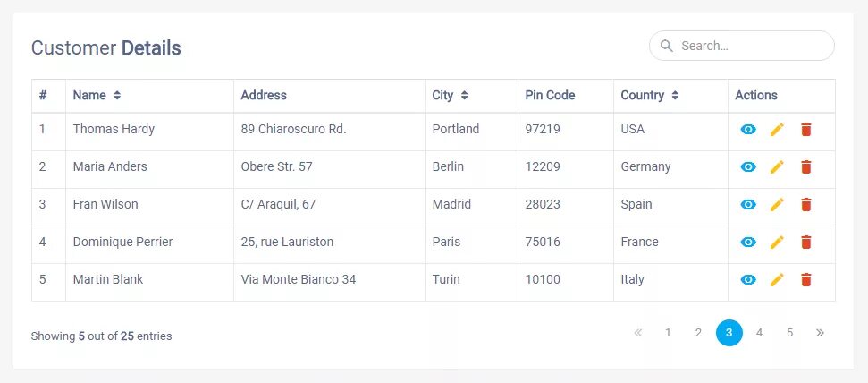Delete the Thomas Hardy row
Image resolution: width=868 pixels, height=383 pixels.
point(806,130)
